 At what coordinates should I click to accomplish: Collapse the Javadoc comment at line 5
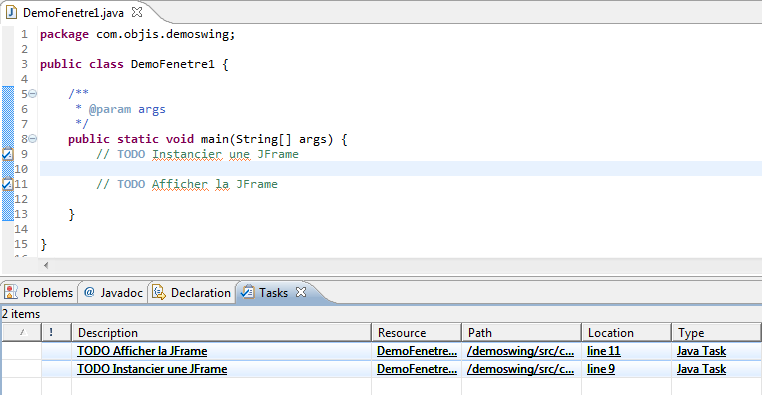[x=33, y=93]
